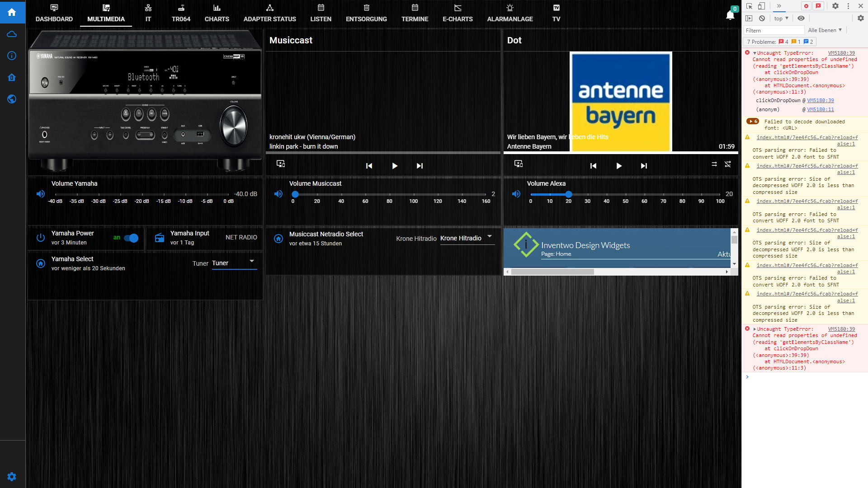Open the Yamaha Select Tuner dropdown

click(234, 263)
